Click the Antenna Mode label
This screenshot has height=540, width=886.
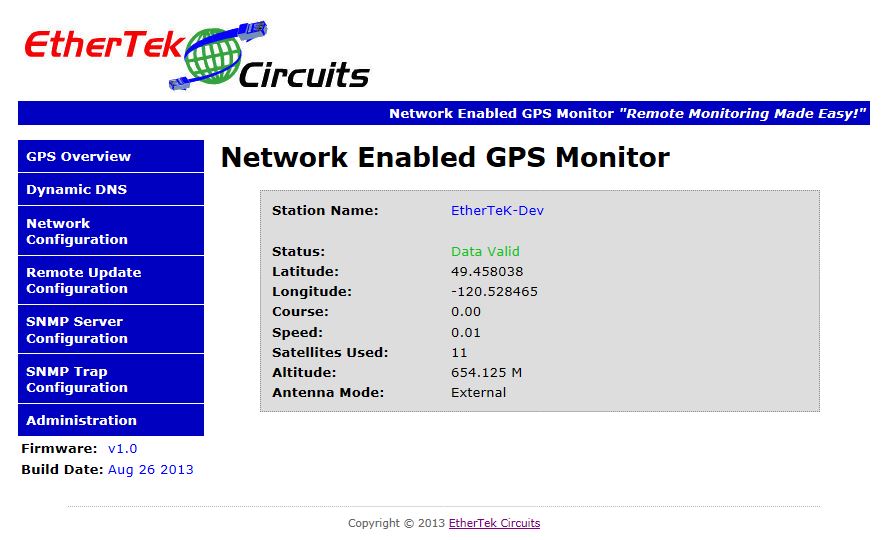coord(328,393)
